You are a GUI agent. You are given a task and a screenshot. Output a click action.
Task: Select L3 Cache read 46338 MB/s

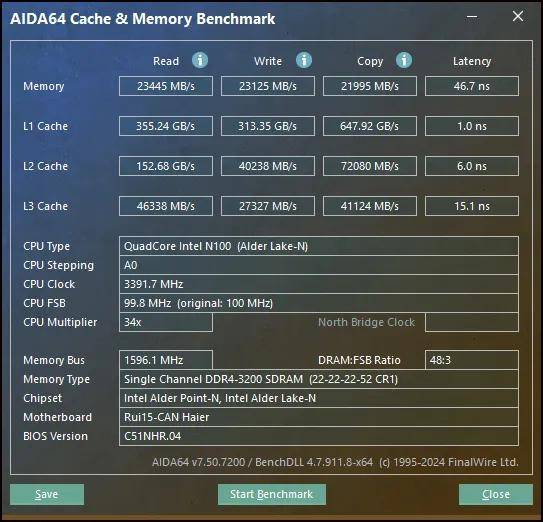[166, 206]
